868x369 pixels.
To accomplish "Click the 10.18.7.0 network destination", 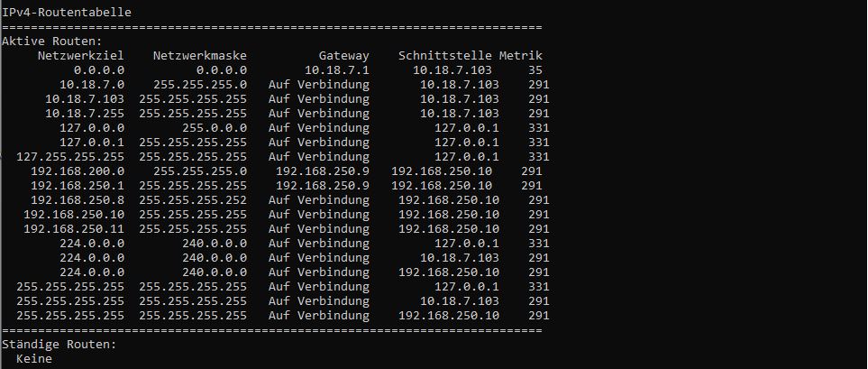I will click(x=92, y=85).
